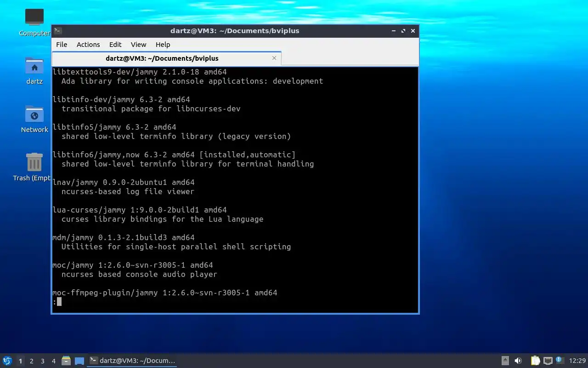Click 'terminfo library for terminal handling' description
Viewport: 588px width, 368px height.
226,164
